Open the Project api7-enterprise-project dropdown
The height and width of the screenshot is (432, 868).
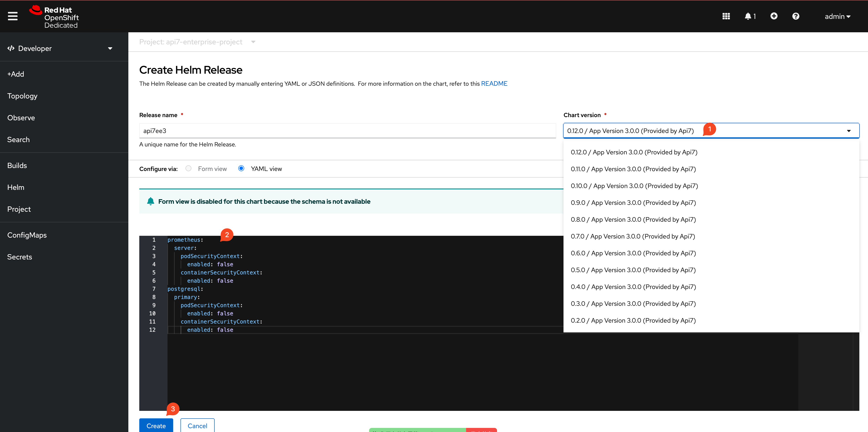pos(198,42)
